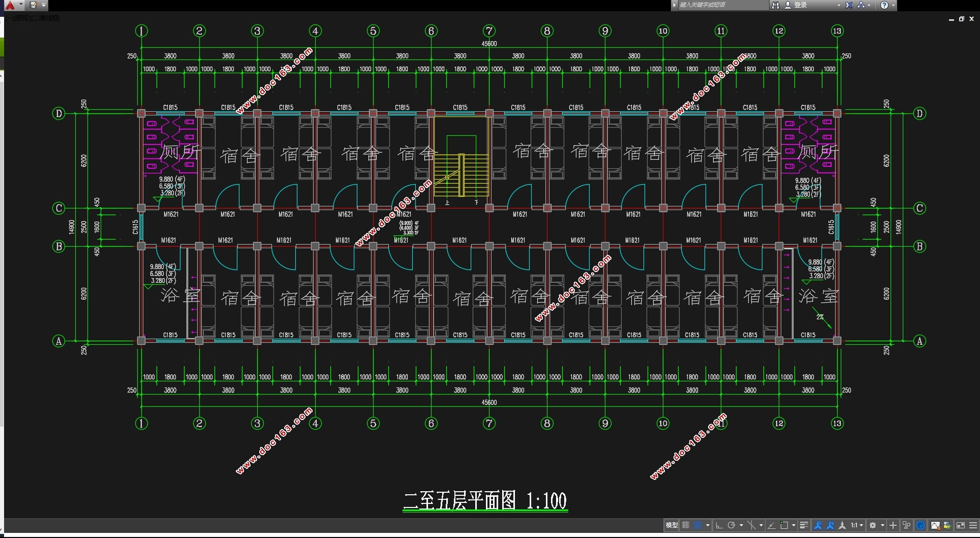Image resolution: width=980 pixels, height=538 pixels.
Task: Toggle annotation objects visibility icon
Action: [x=818, y=525]
